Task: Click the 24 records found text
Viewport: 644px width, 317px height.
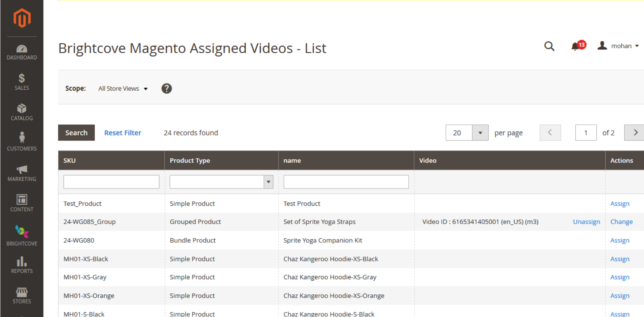Action: coord(191,133)
